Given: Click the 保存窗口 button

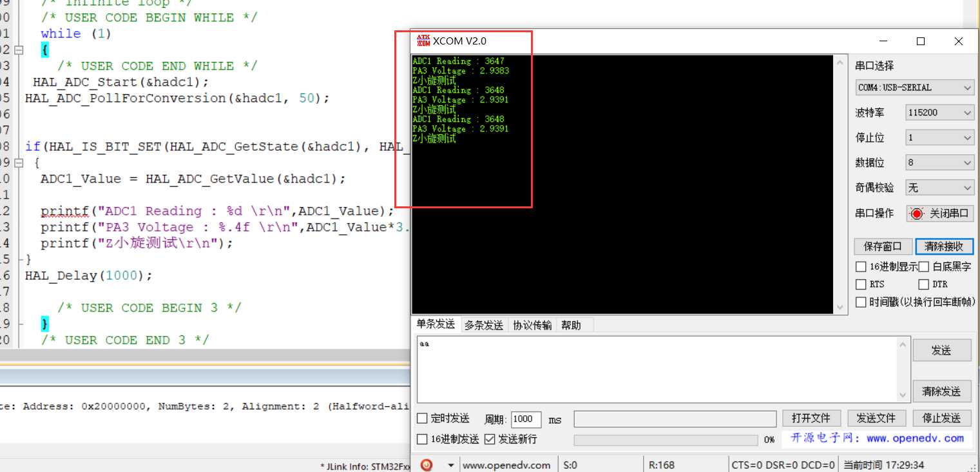Looking at the screenshot, I should [x=883, y=246].
